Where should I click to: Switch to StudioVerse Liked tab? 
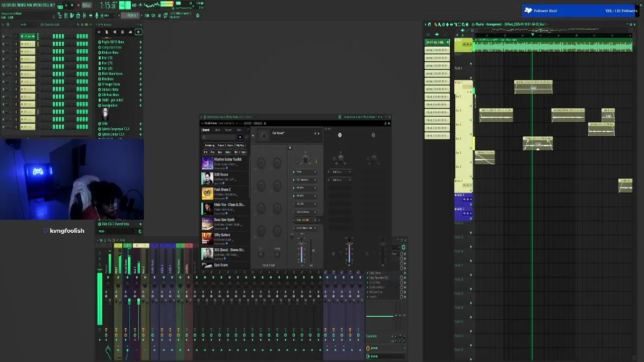[217, 130]
